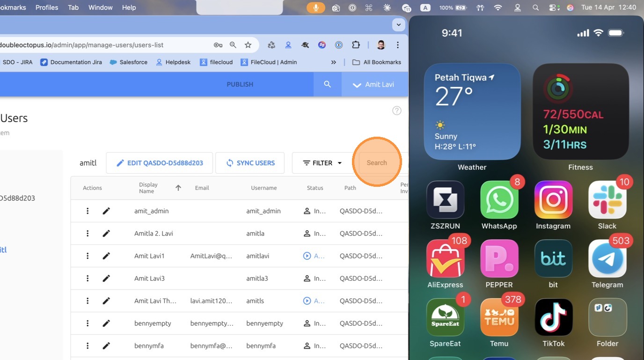Click the SYNC USERS button

pos(250,163)
